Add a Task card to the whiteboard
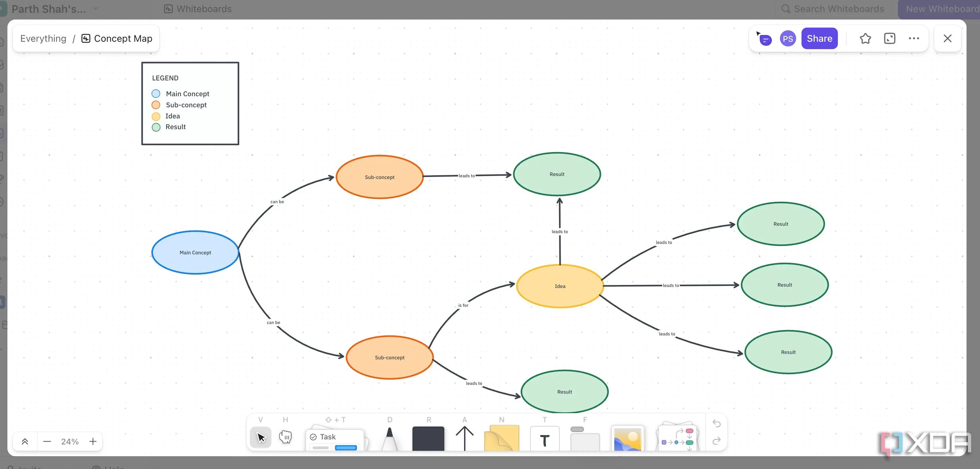 (x=335, y=439)
